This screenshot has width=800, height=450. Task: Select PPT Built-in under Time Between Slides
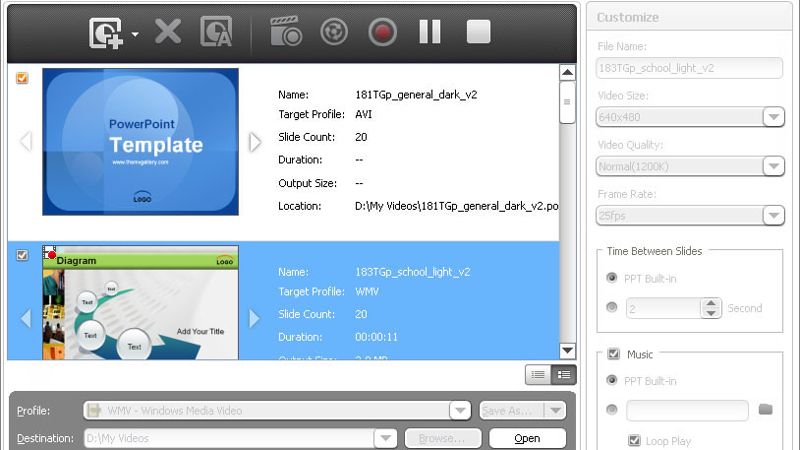[x=612, y=278]
